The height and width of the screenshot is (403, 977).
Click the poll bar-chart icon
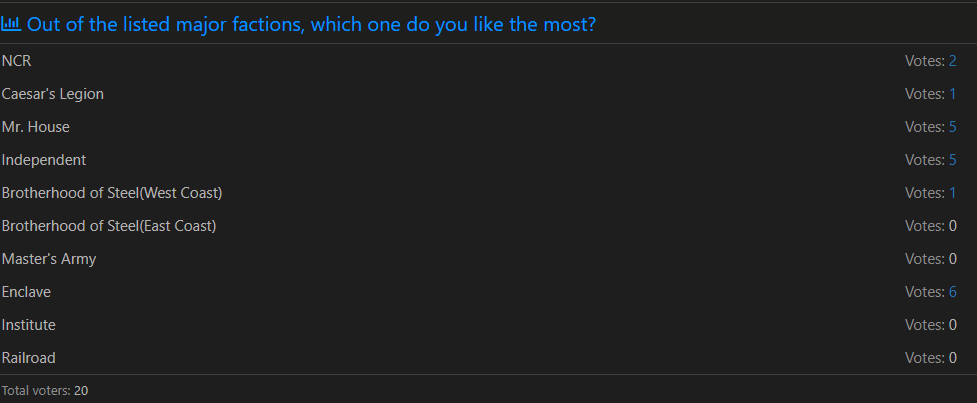[x=11, y=24]
